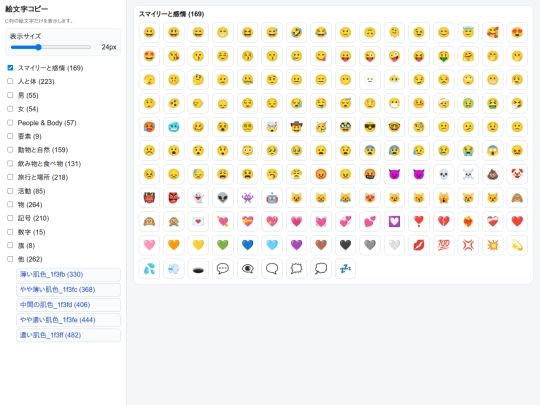Screen dimensions: 540x405
Task: Pick the collision explosion emoji
Action: click(492, 245)
